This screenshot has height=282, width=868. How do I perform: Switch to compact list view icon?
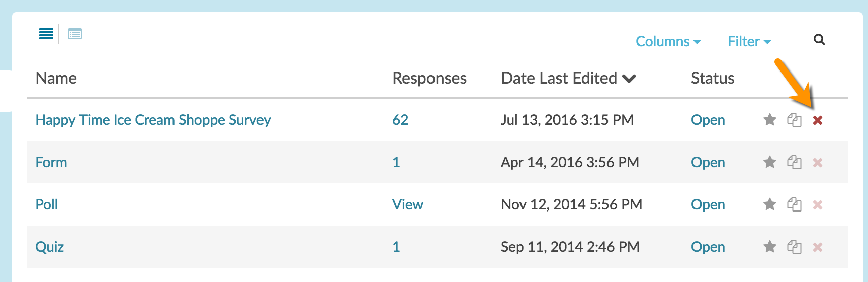(46, 34)
